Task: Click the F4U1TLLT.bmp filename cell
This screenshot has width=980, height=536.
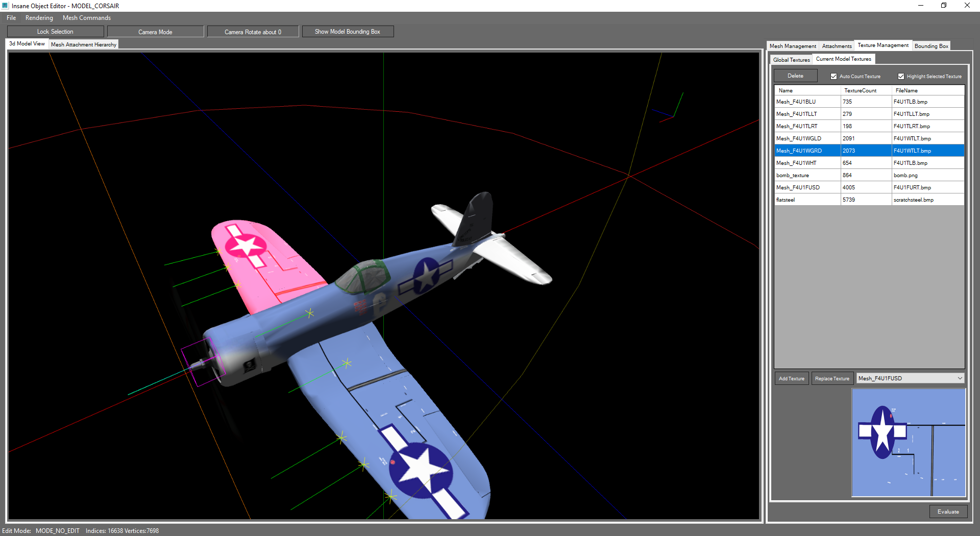Action: click(928, 114)
